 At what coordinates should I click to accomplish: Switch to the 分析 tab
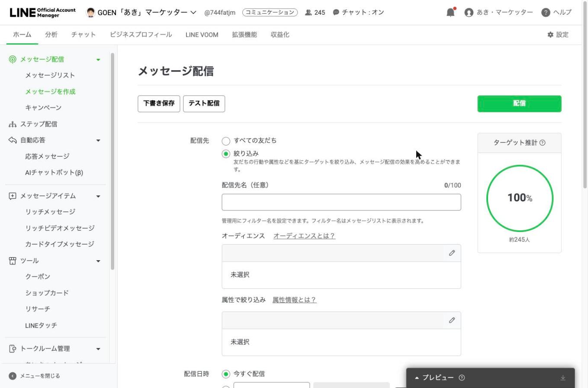point(51,35)
